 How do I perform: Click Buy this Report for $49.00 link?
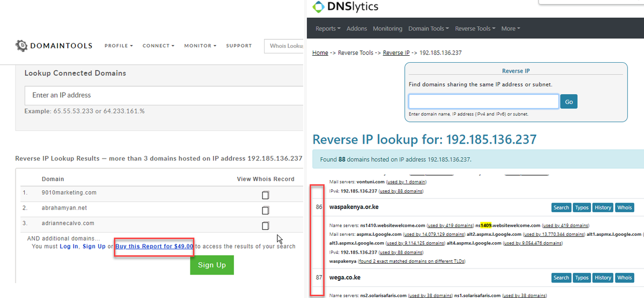pyautogui.click(x=154, y=247)
